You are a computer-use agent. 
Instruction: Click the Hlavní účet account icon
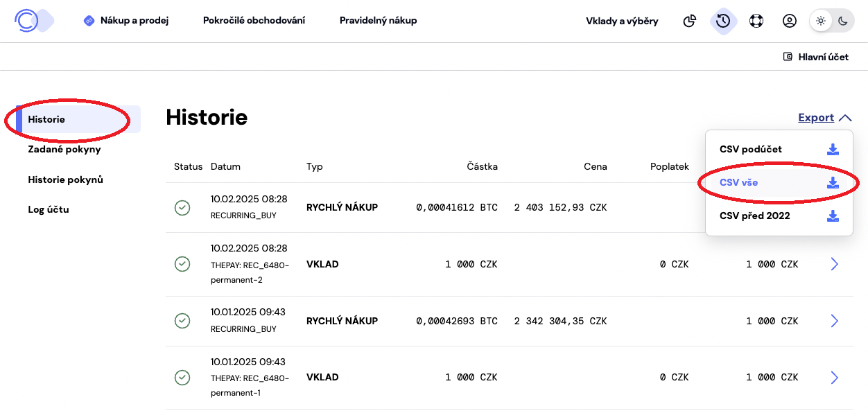pyautogui.click(x=787, y=56)
